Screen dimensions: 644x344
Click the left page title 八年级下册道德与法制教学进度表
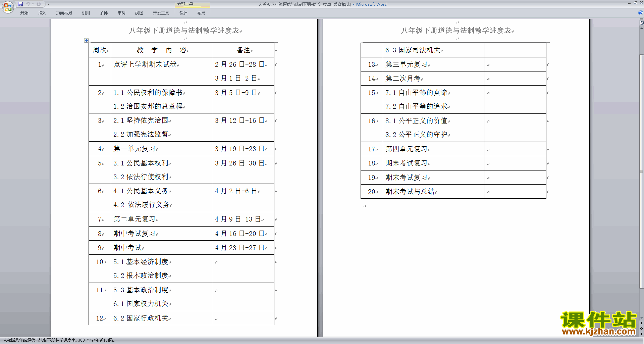click(184, 31)
